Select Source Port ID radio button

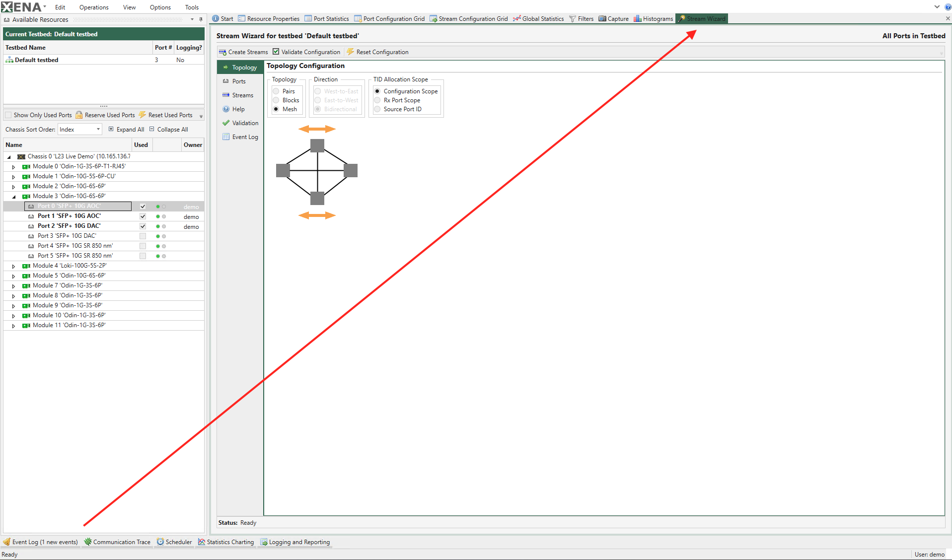pos(377,109)
